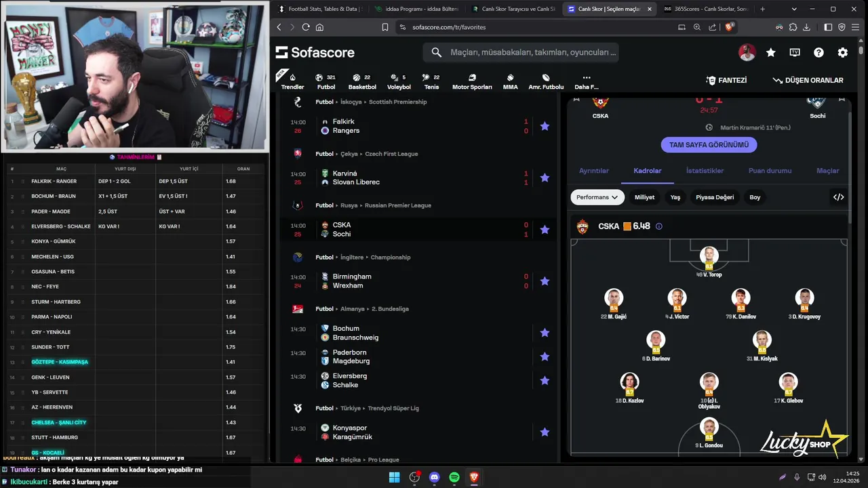Bookmark this page with the bookmark icon
The width and height of the screenshot is (868, 488).
pyautogui.click(x=385, y=27)
